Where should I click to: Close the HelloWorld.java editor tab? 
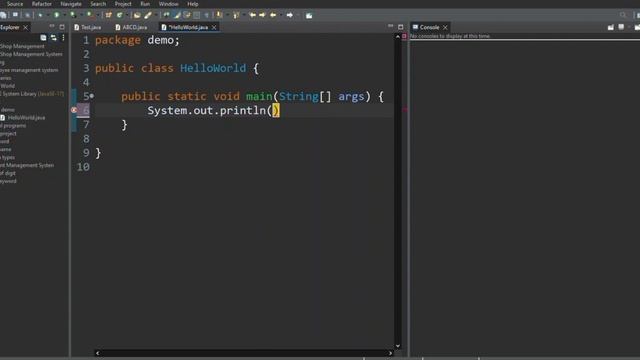click(x=214, y=27)
